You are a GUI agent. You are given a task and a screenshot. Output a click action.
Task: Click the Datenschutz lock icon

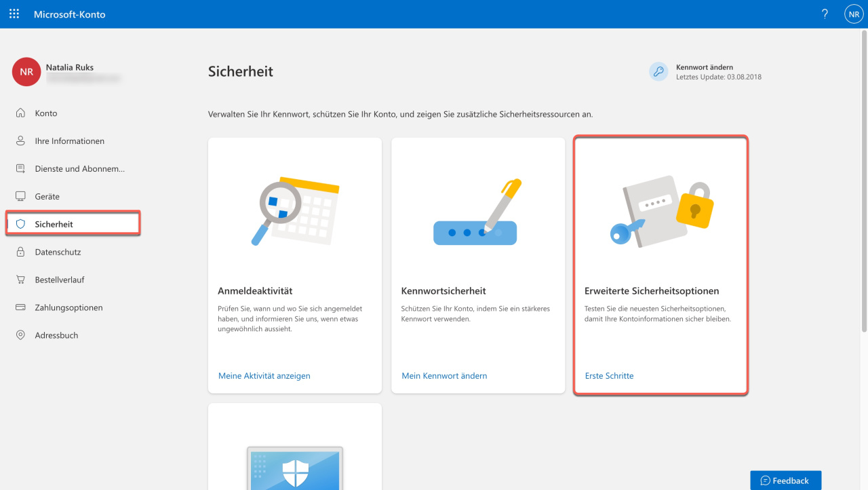pyautogui.click(x=20, y=252)
